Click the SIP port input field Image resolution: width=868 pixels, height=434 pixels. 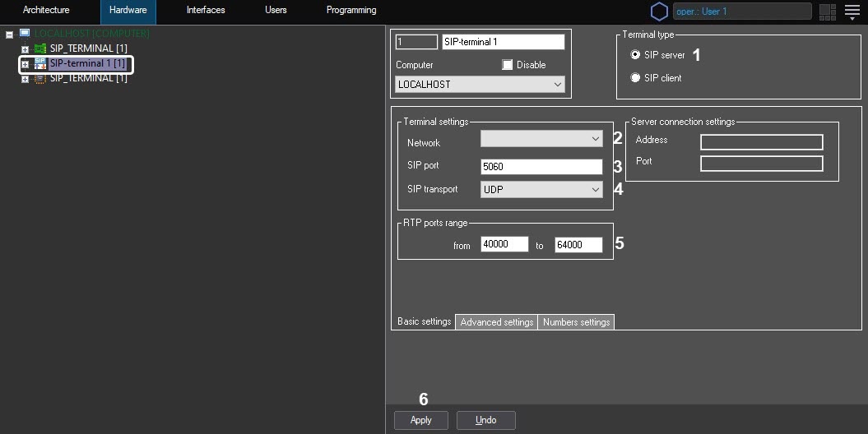coord(541,167)
